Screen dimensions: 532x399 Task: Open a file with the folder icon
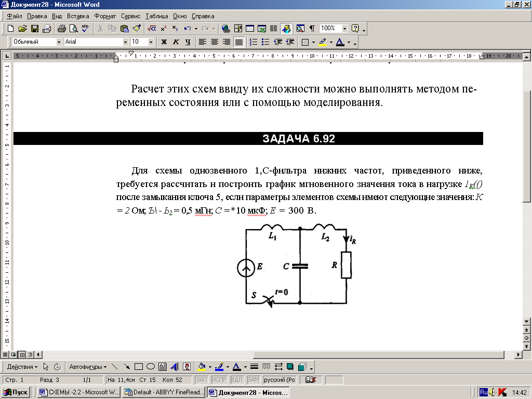(x=22, y=29)
